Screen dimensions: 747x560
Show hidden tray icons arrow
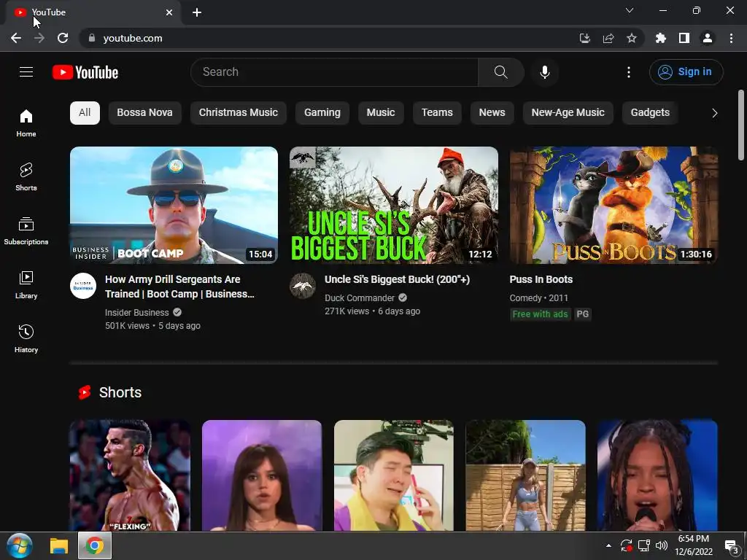pos(608,545)
